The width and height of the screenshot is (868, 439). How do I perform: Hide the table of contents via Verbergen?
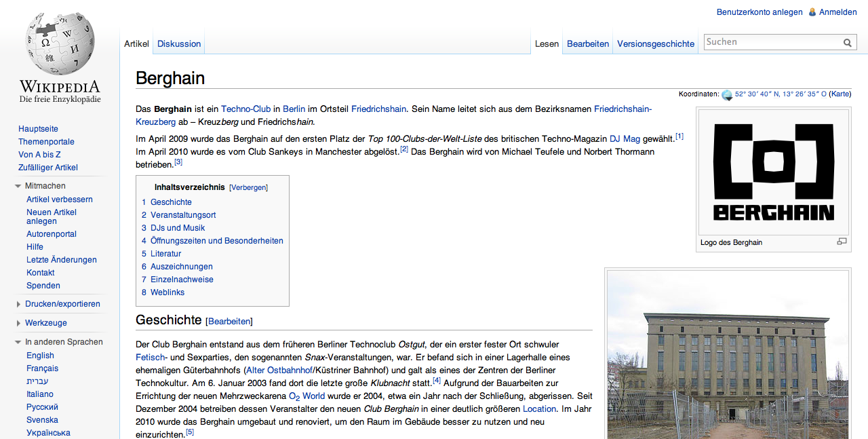(x=248, y=187)
